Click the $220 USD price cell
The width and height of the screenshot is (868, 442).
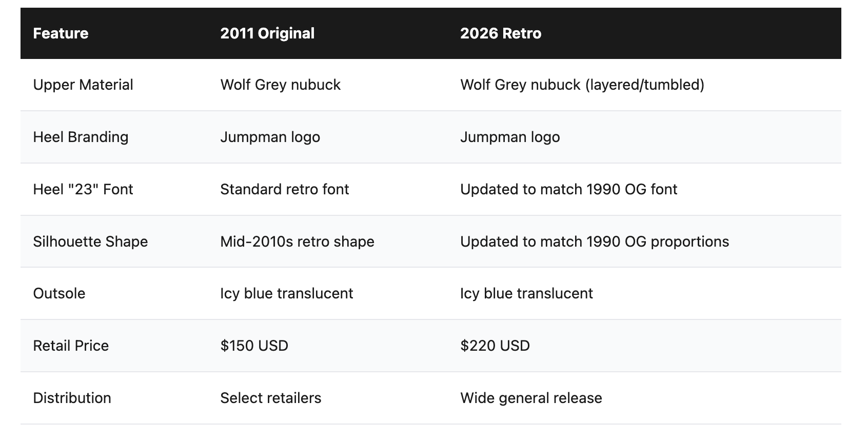tap(495, 346)
